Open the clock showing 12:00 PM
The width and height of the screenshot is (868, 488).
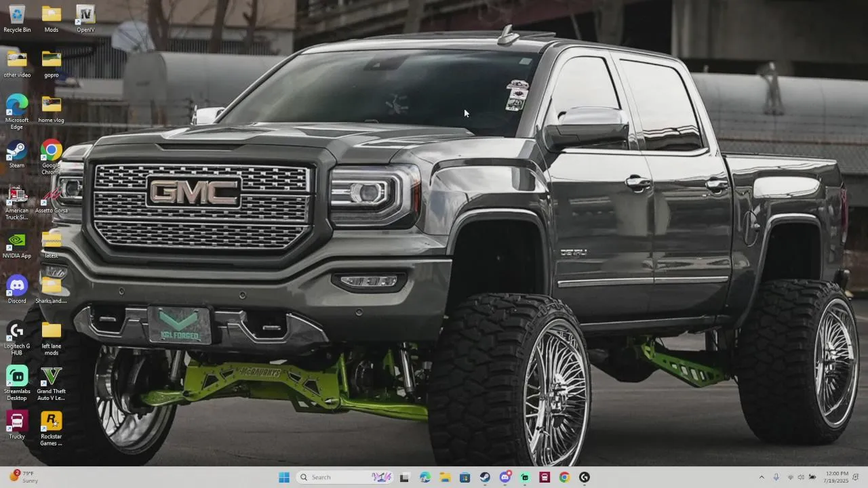click(837, 477)
